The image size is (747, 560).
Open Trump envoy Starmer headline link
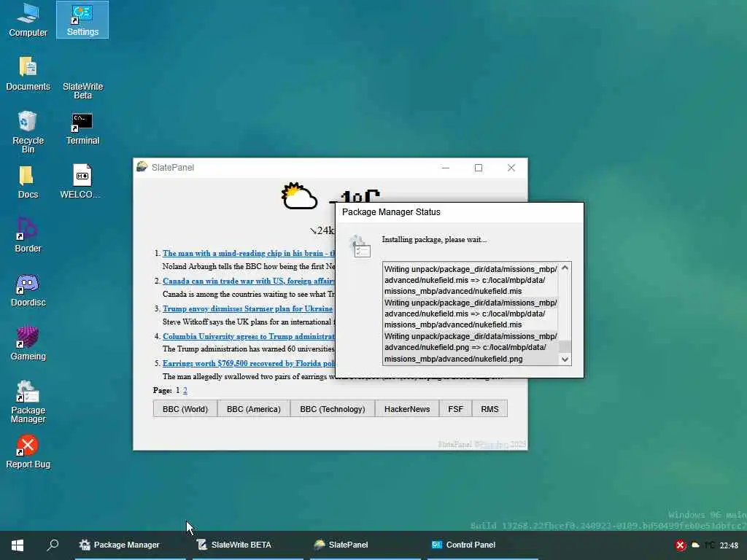coord(248,308)
